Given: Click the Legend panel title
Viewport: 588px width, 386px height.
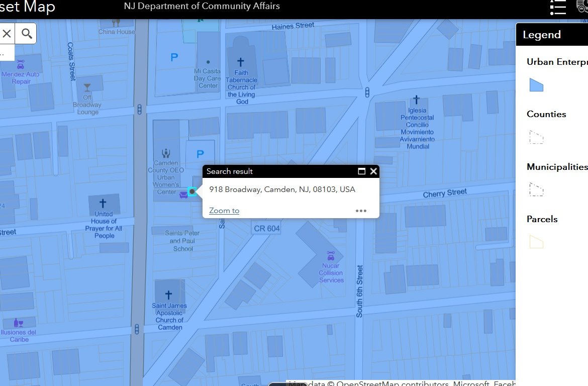Looking at the screenshot, I should 542,35.
